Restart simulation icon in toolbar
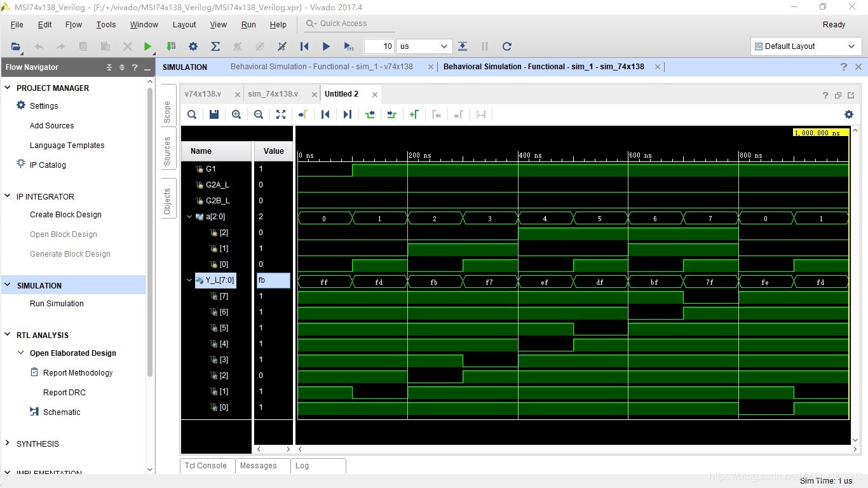 click(304, 46)
